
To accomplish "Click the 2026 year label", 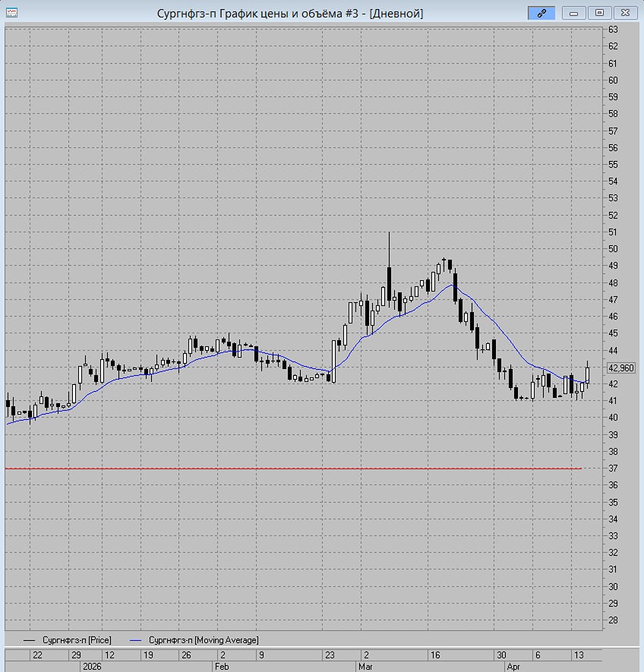I will (92, 667).
